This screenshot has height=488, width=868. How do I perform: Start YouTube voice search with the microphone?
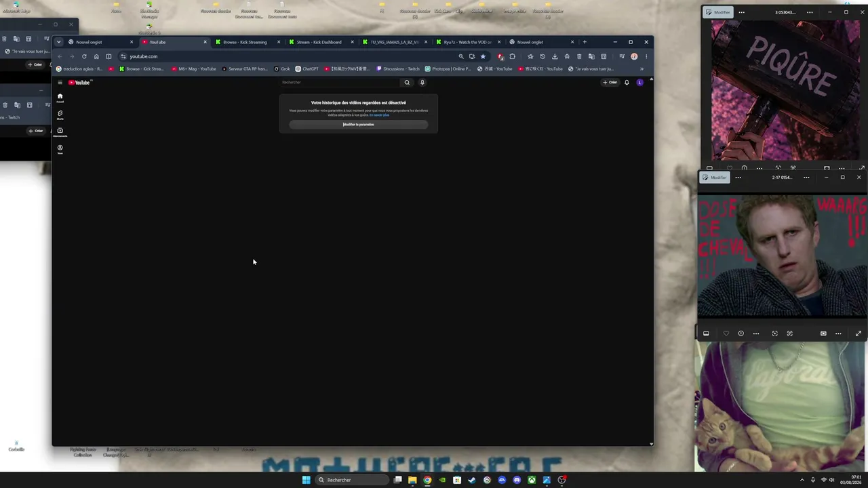(x=422, y=83)
